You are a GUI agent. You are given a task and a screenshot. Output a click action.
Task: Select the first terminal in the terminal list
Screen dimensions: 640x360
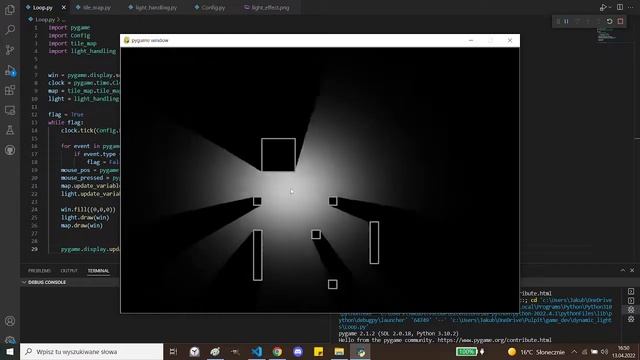(631, 291)
